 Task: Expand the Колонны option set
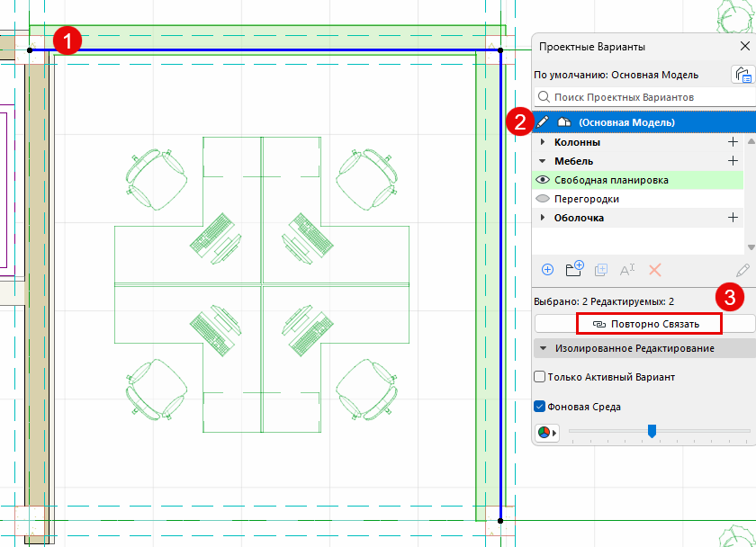click(x=543, y=141)
